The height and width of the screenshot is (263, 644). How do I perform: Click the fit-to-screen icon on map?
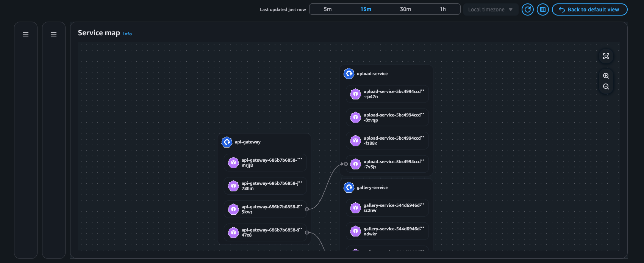pos(606,56)
